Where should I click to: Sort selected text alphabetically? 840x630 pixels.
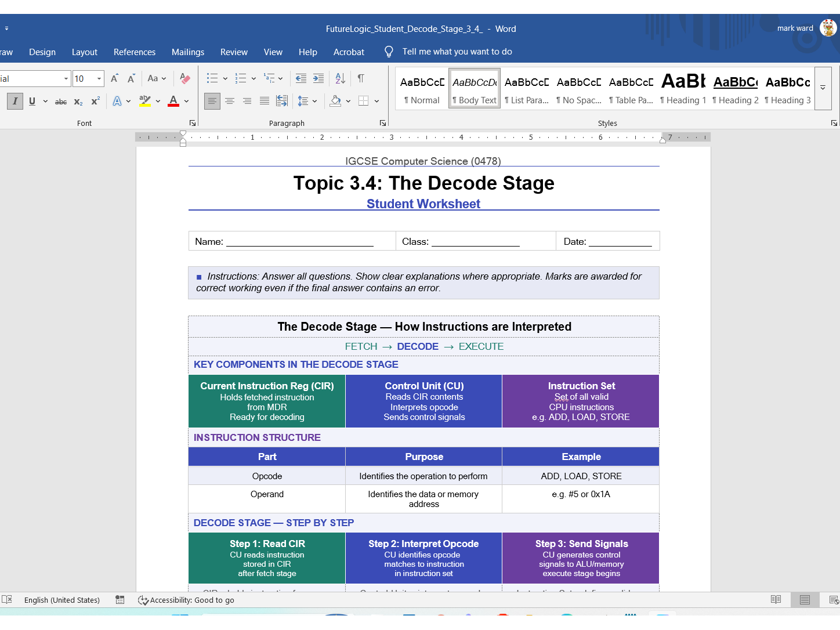(341, 78)
